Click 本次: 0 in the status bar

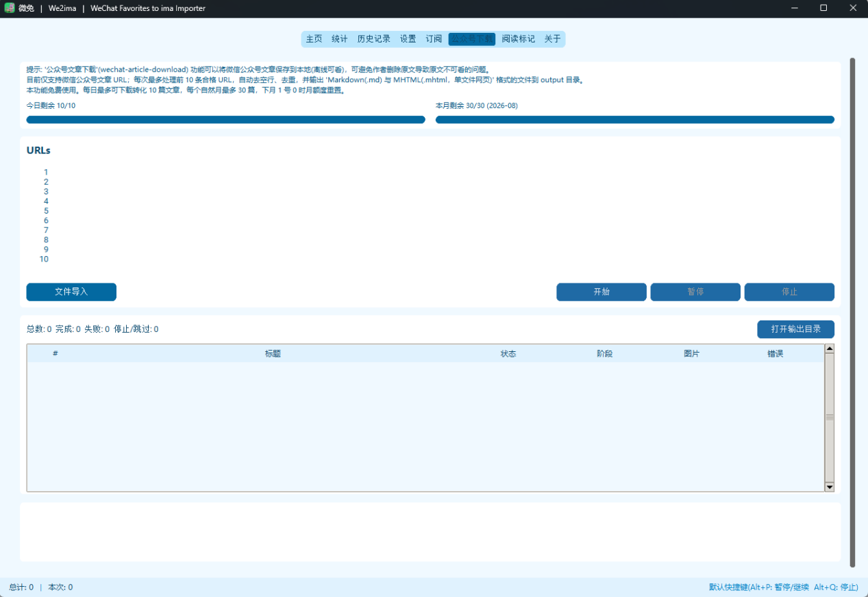click(60, 587)
